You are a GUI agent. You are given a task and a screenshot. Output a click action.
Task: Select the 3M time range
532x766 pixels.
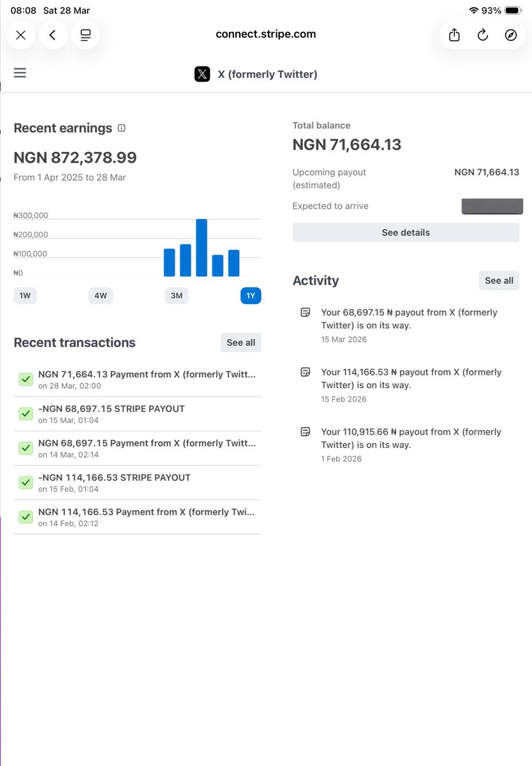177,296
